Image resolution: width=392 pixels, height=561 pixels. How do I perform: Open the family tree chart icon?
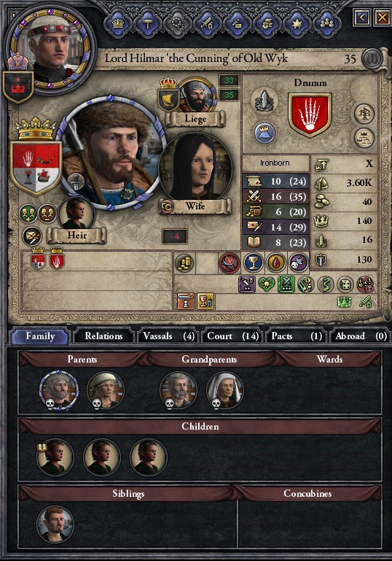(x=364, y=137)
